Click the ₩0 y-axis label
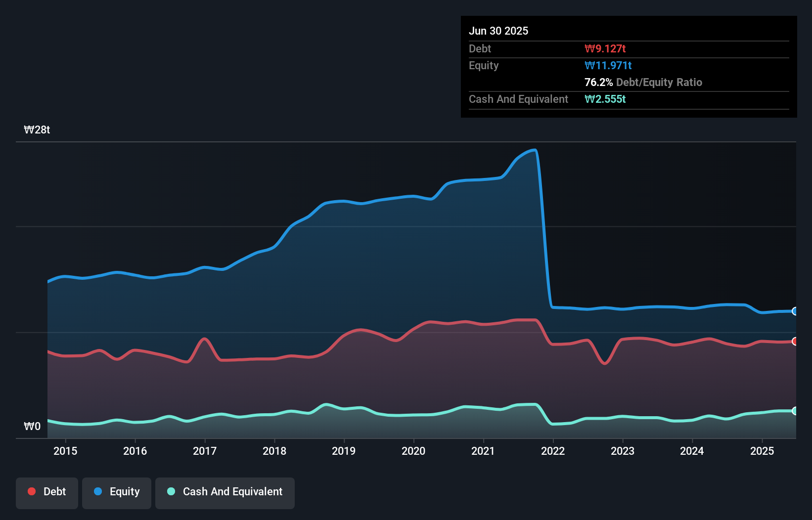The width and height of the screenshot is (812, 520). click(x=32, y=427)
